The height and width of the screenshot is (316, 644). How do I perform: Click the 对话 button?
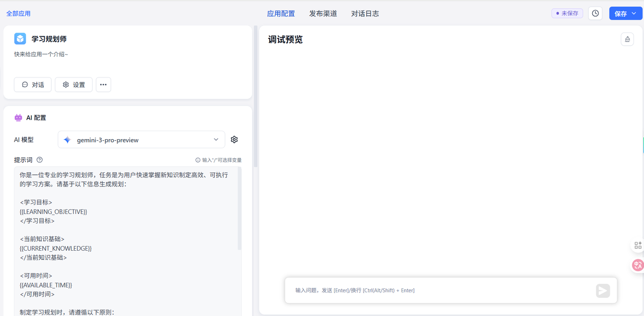(33, 85)
